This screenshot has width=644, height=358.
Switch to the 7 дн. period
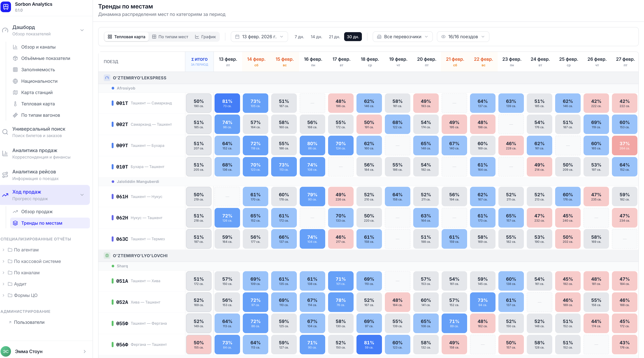pos(299,37)
